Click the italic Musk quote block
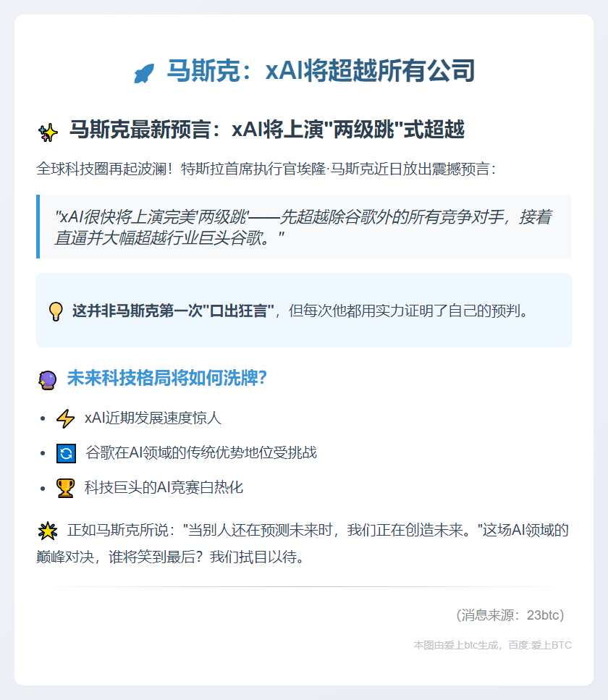 tap(304, 227)
